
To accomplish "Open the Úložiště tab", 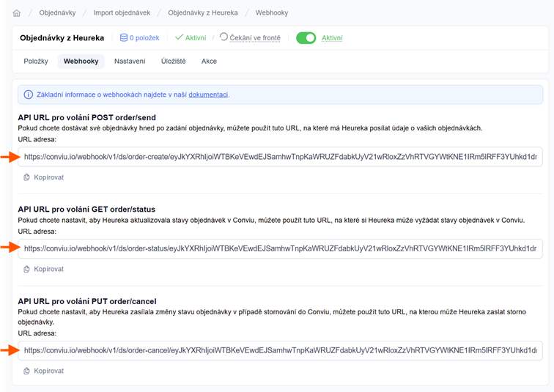I will coord(173,61).
